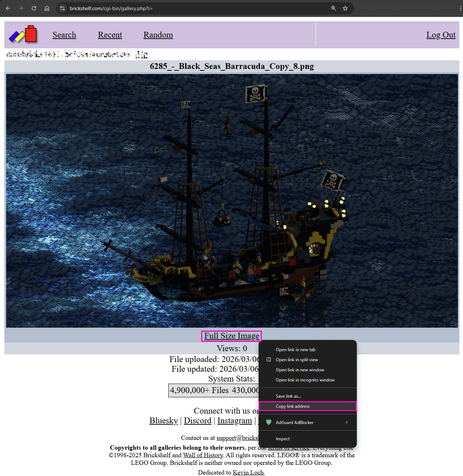
Task: Open the browser home page
Action: (x=47, y=8)
